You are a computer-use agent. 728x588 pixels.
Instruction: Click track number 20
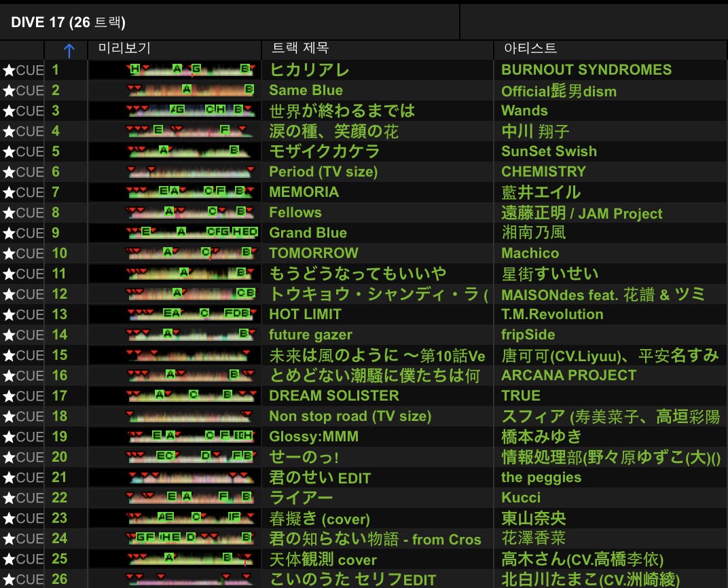pos(60,457)
